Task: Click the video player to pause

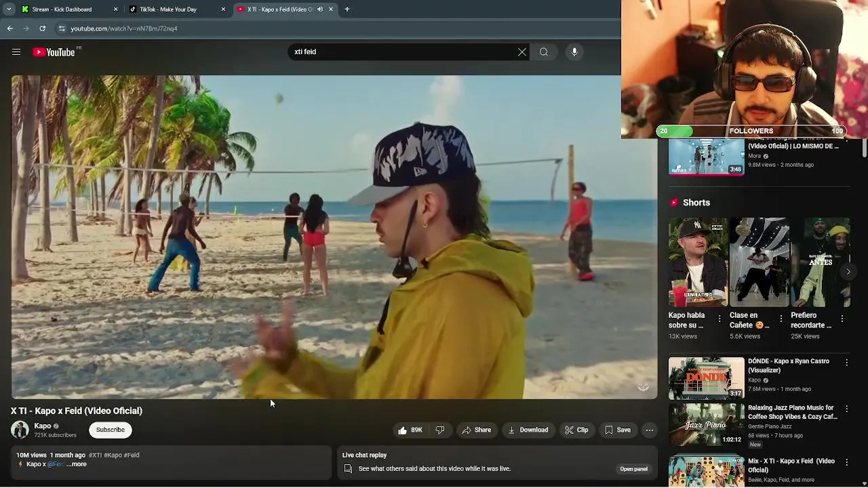Action: point(334,237)
